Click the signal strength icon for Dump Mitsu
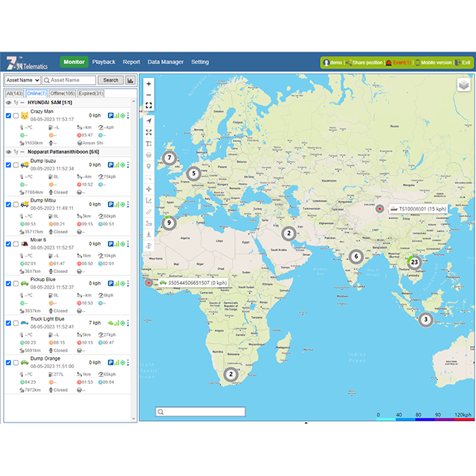Screen dimensions: 476x476 click(117, 205)
